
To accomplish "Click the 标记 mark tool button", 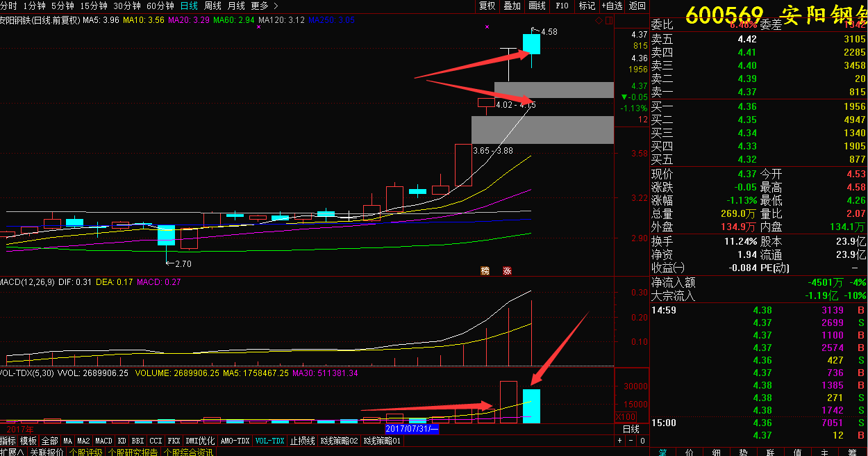I will click(x=587, y=6).
